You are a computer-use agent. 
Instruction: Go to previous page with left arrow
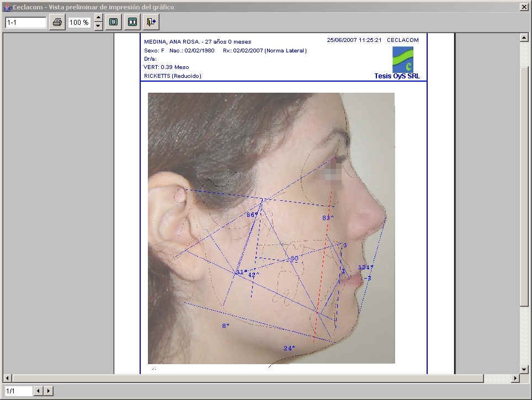38,391
